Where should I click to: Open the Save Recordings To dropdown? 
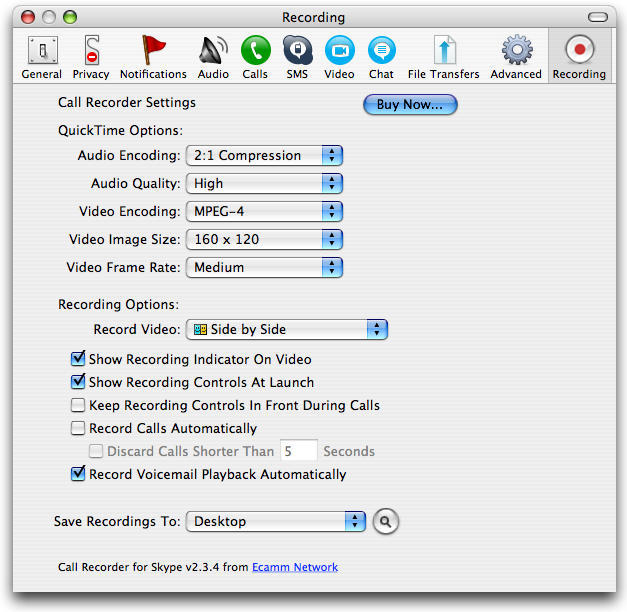point(276,522)
